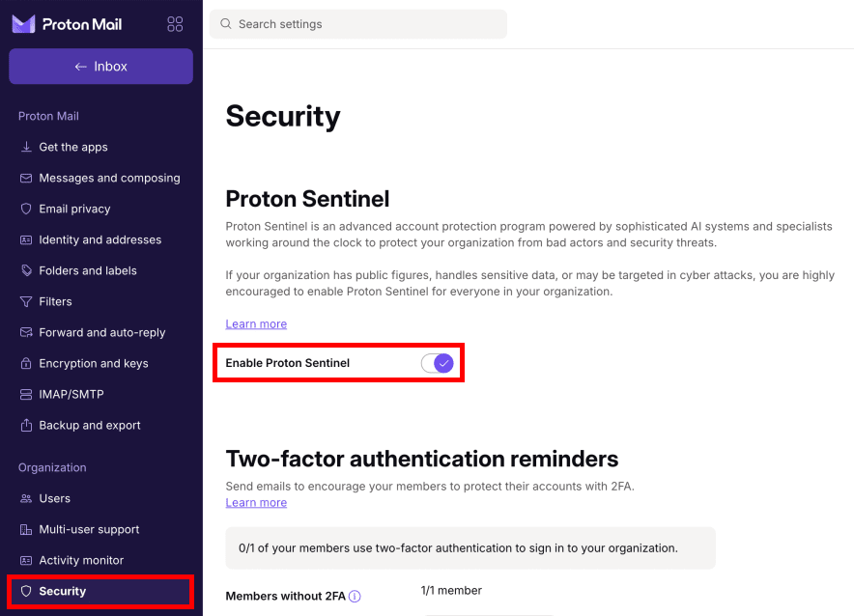Click the magnifier icon in the settings search
854x616 pixels.
(x=225, y=24)
